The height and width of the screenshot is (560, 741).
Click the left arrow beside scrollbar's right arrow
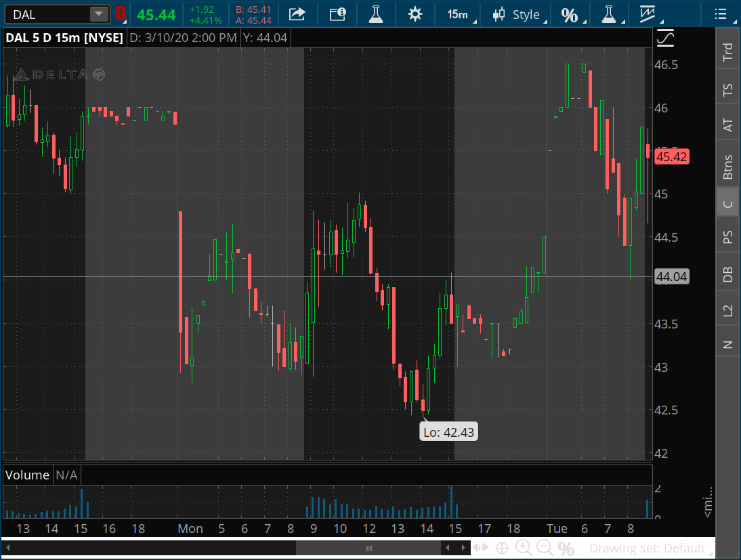pos(448,548)
